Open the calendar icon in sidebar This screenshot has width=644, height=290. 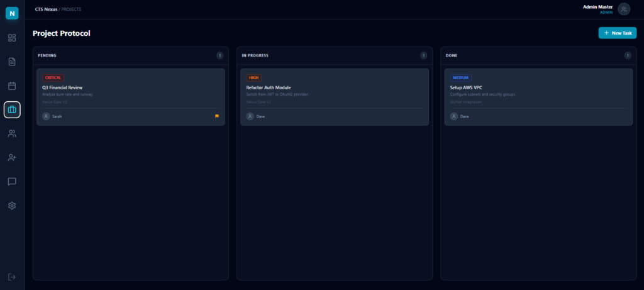[12, 86]
